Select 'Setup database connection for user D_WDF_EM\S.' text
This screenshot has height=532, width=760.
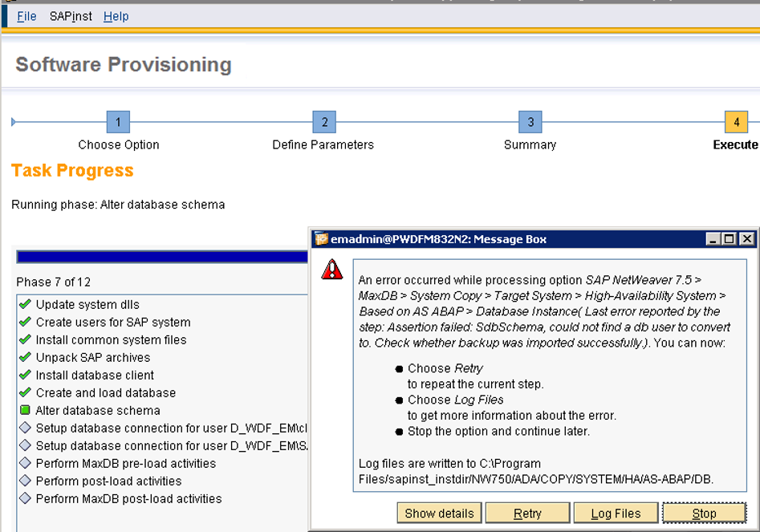172,446
